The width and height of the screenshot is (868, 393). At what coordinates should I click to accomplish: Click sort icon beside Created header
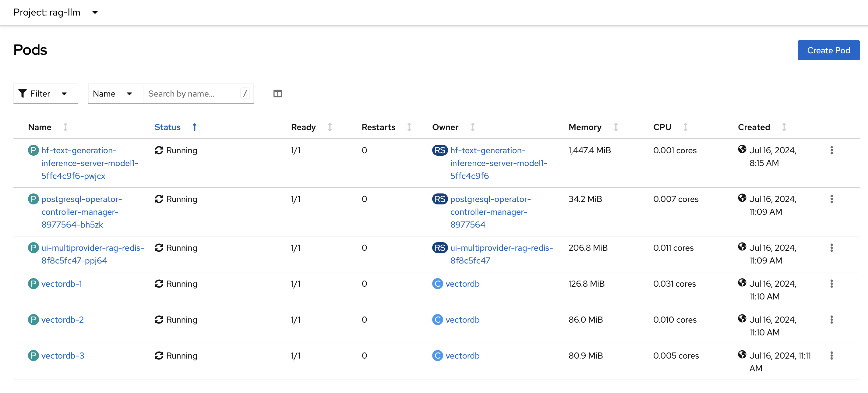(x=784, y=127)
